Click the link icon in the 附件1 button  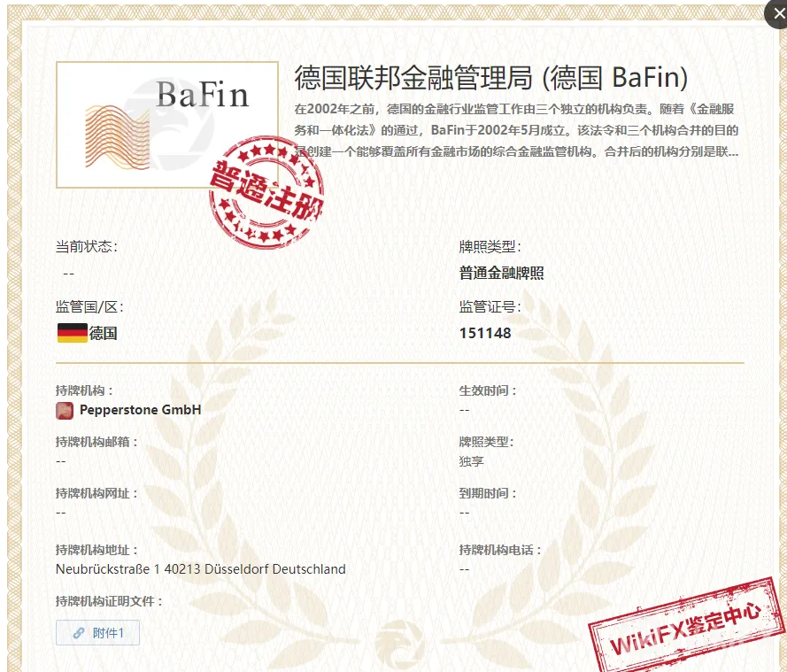pyautogui.click(x=78, y=633)
